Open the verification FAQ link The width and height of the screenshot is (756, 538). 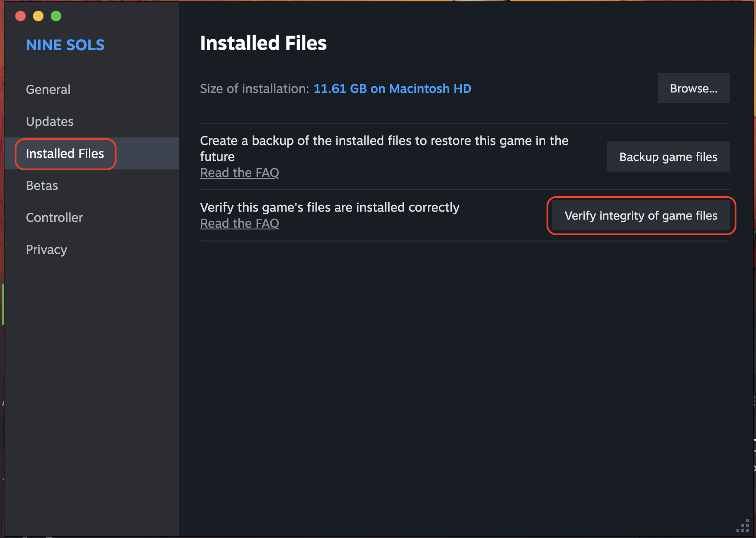(239, 223)
